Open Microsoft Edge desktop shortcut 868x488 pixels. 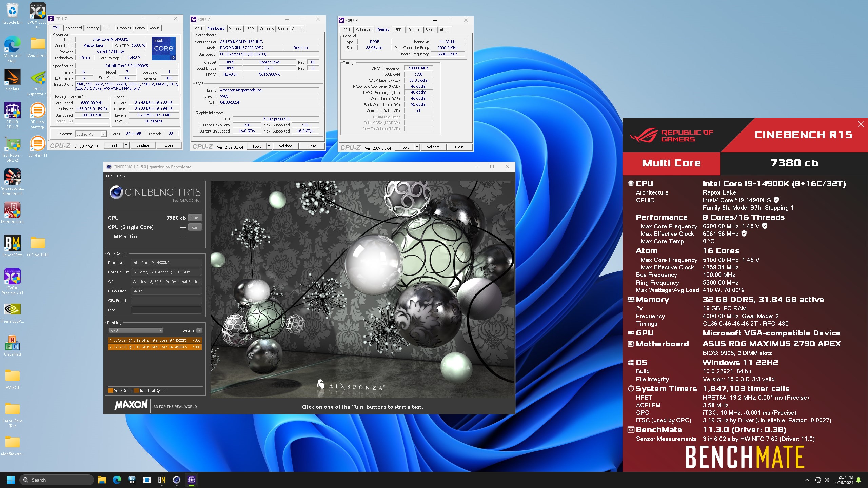coord(12,49)
